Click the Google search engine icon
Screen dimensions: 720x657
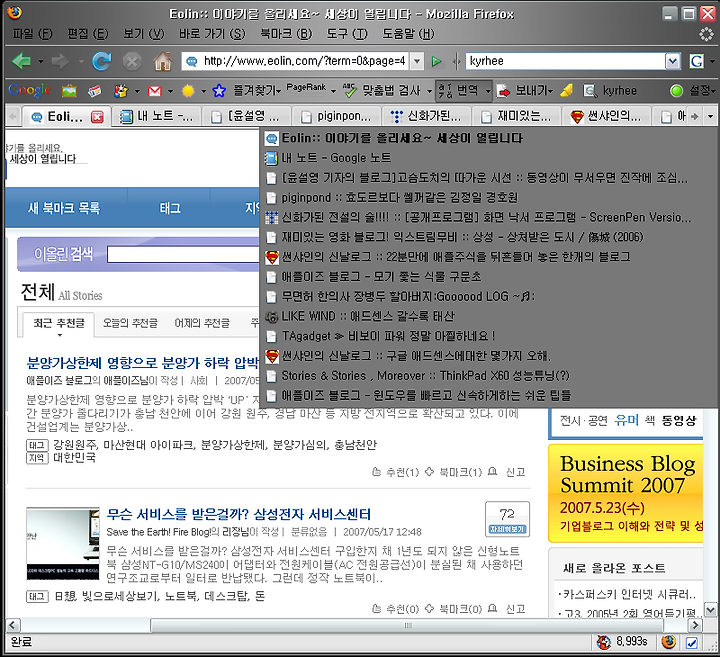[697, 61]
